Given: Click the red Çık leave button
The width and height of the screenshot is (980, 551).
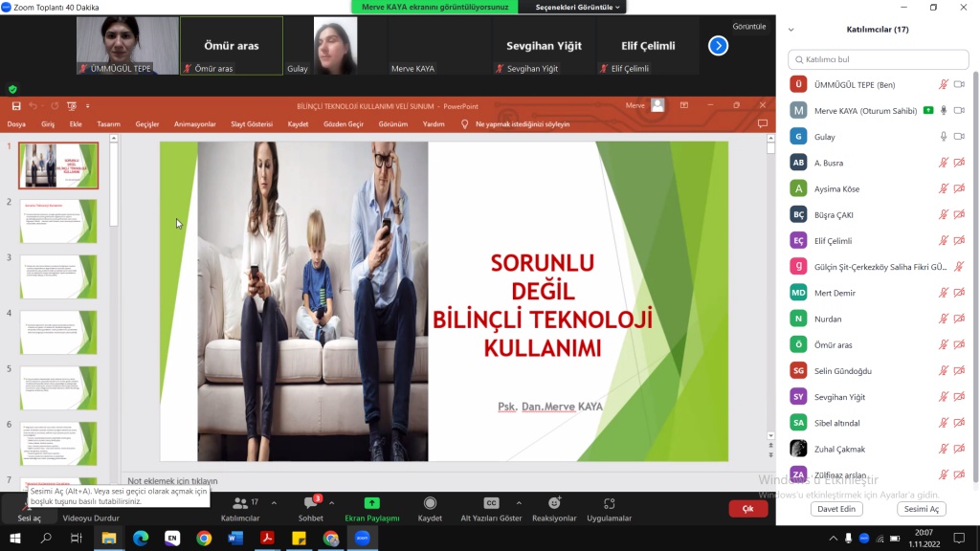Looking at the screenshot, I should pos(747,509).
